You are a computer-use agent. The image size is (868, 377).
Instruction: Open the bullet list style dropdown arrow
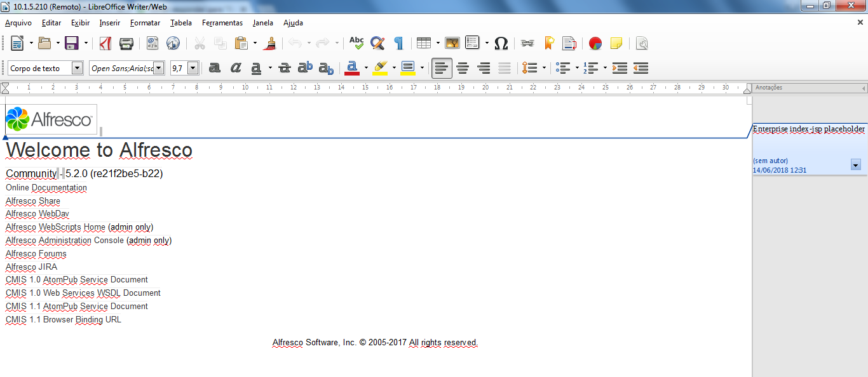coord(577,68)
